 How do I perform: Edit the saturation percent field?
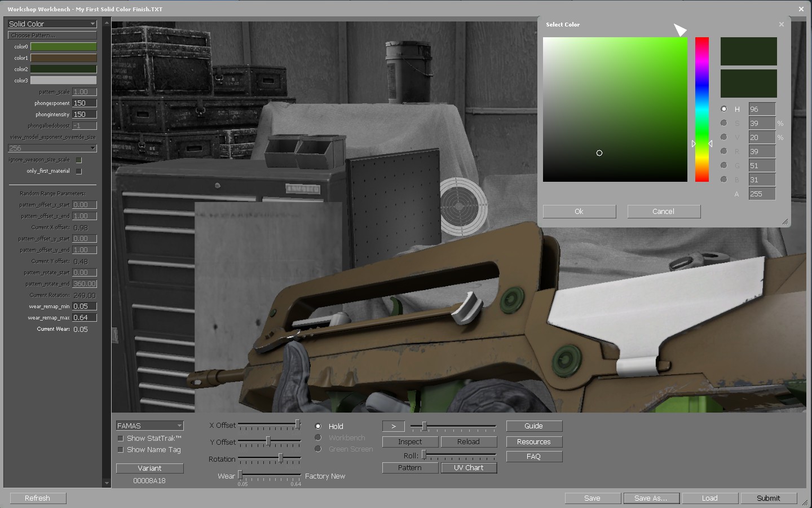(x=762, y=123)
